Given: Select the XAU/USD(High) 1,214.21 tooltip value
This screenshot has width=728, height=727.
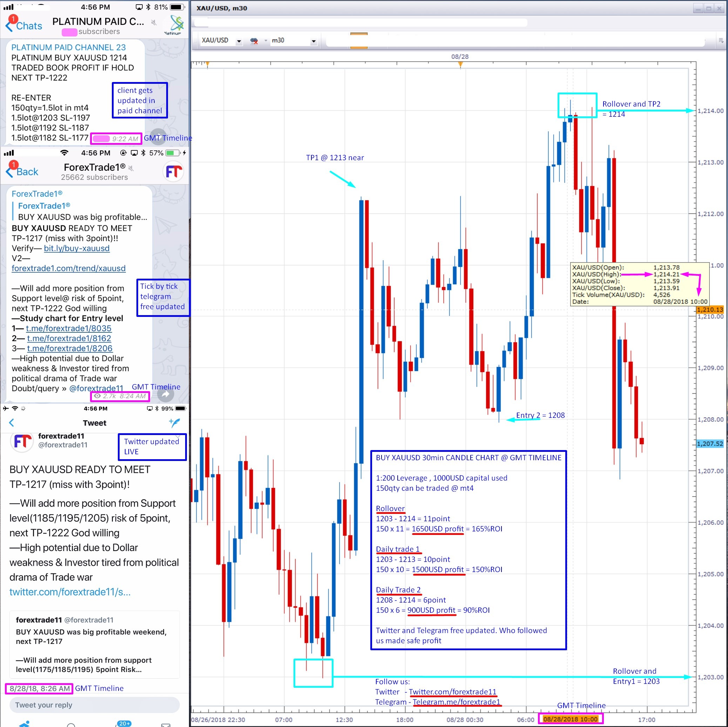Looking at the screenshot, I should [666, 274].
